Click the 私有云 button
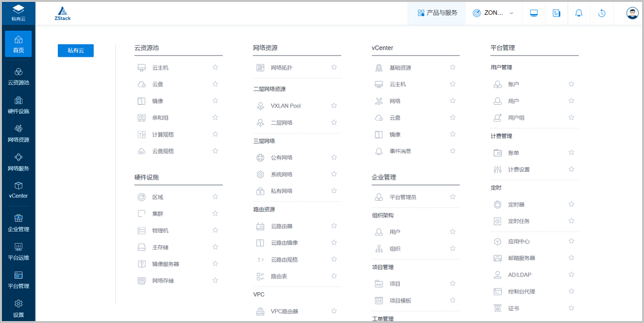 [75, 50]
